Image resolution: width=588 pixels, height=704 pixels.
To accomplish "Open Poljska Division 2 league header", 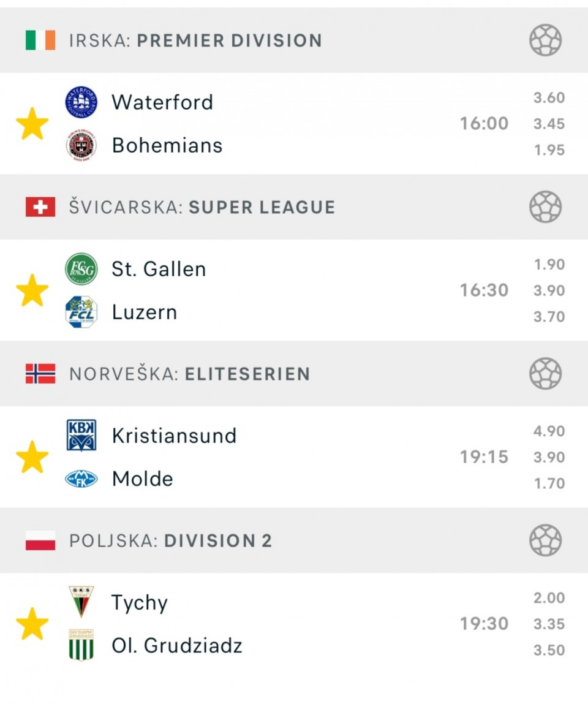I will coord(294,540).
